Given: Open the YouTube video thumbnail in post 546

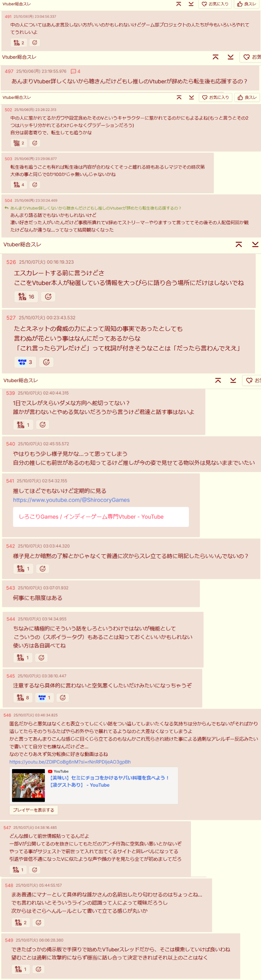Looking at the screenshot, I should pos(28,786).
